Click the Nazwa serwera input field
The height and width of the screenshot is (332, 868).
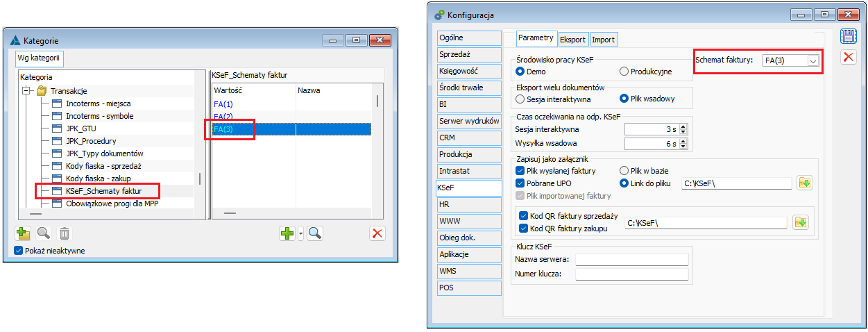tap(631, 260)
